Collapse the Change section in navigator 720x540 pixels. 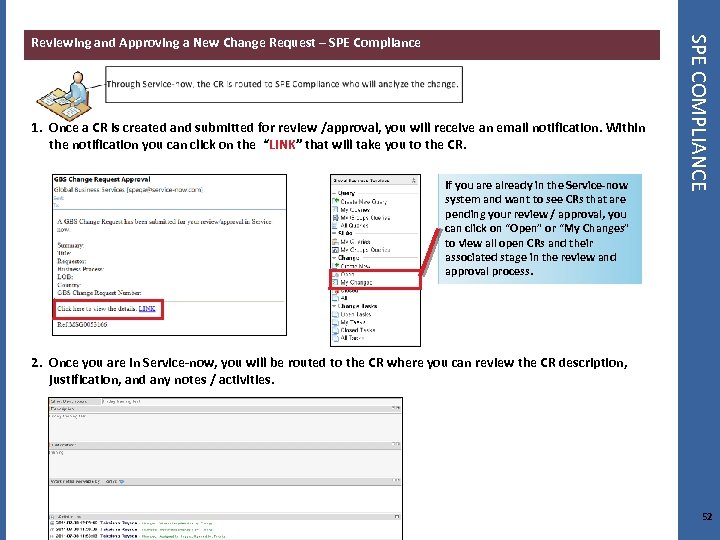click(346, 258)
